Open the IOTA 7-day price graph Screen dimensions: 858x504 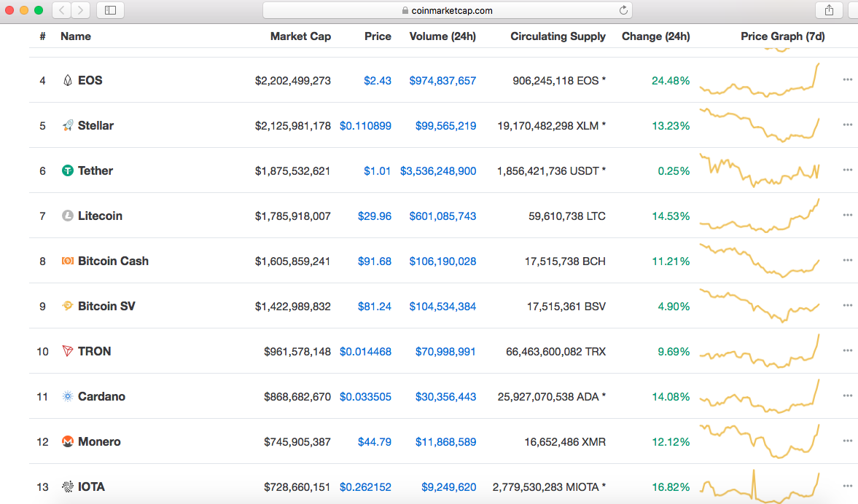(760, 486)
